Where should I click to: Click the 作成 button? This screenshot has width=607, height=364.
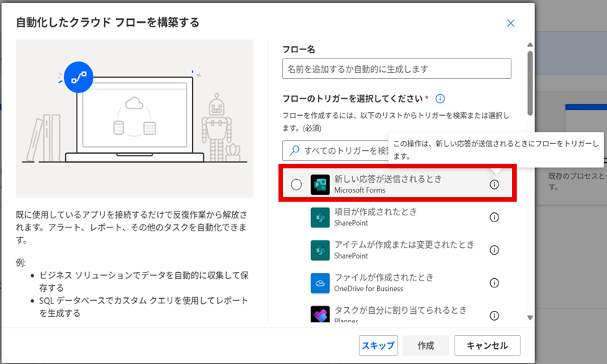pos(426,345)
